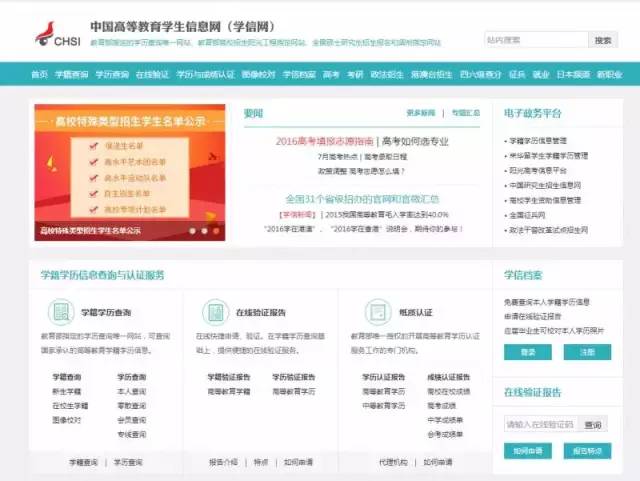This screenshot has width=640, height=481.
Task: Open the 四六级查分 nav item
Action: pos(480,74)
